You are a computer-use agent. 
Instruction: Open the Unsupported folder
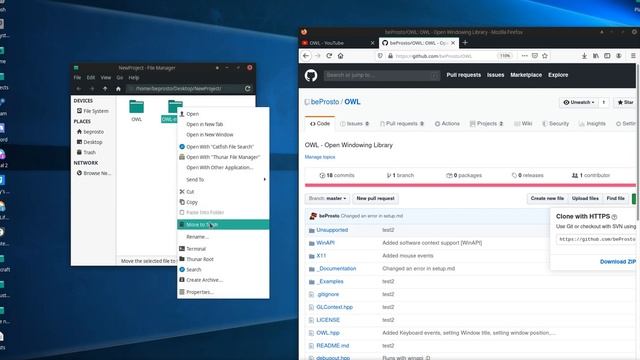332,230
